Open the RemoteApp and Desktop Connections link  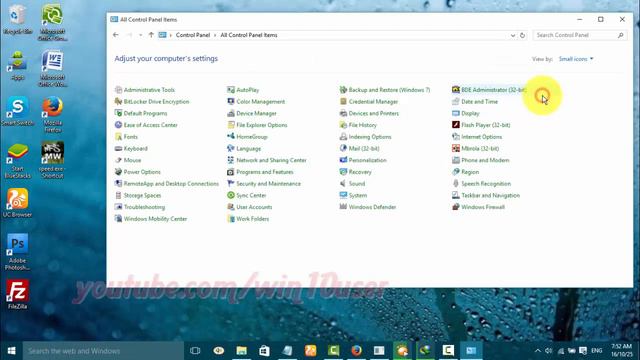(x=171, y=184)
